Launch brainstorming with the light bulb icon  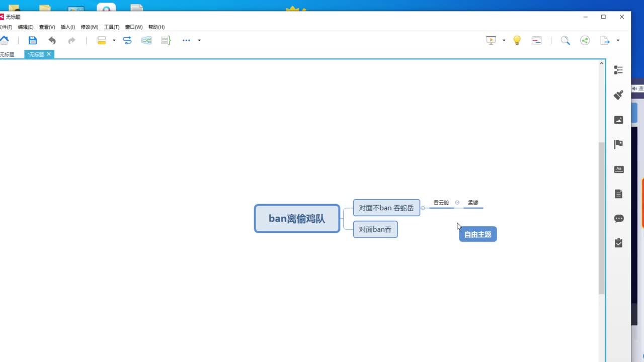[x=517, y=40]
